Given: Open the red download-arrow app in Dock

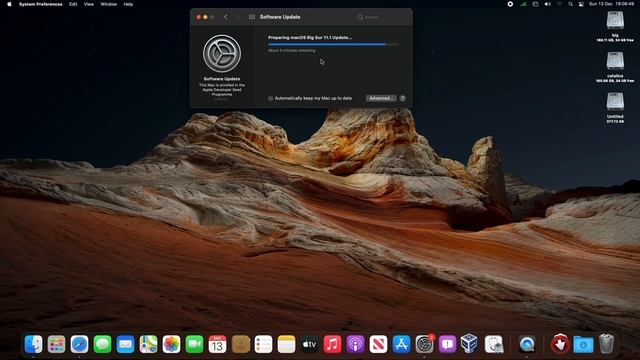Looking at the screenshot, I should click(560, 344).
